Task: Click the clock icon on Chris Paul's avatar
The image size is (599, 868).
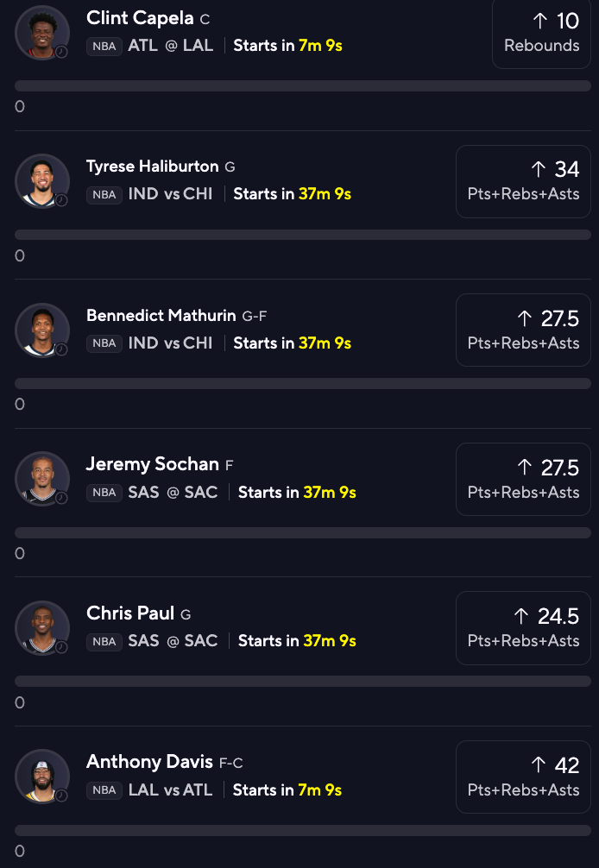Action: coord(61,646)
